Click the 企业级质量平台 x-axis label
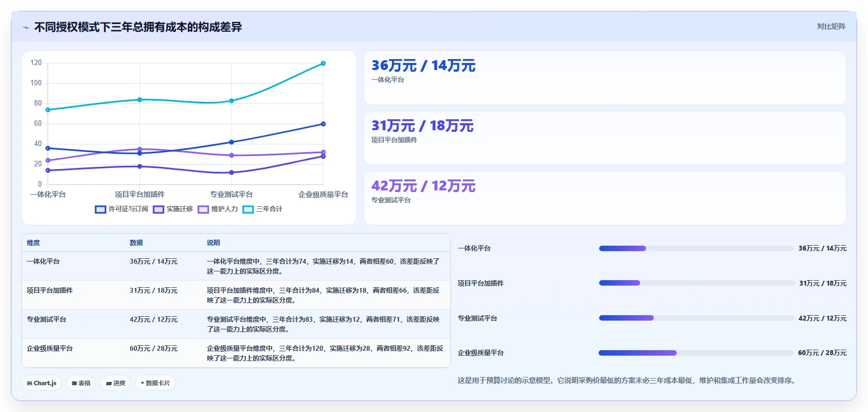The image size is (868, 412). [x=323, y=195]
